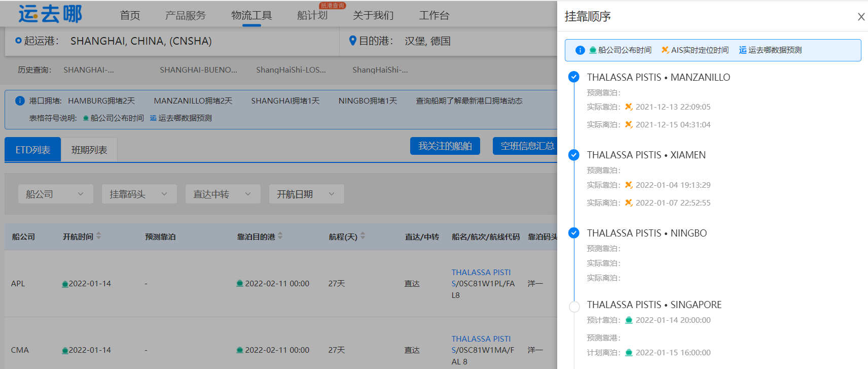Click the HAMBURG拥堵2天 congestion notice
Viewport: 868px width, 369px height.
click(x=101, y=101)
